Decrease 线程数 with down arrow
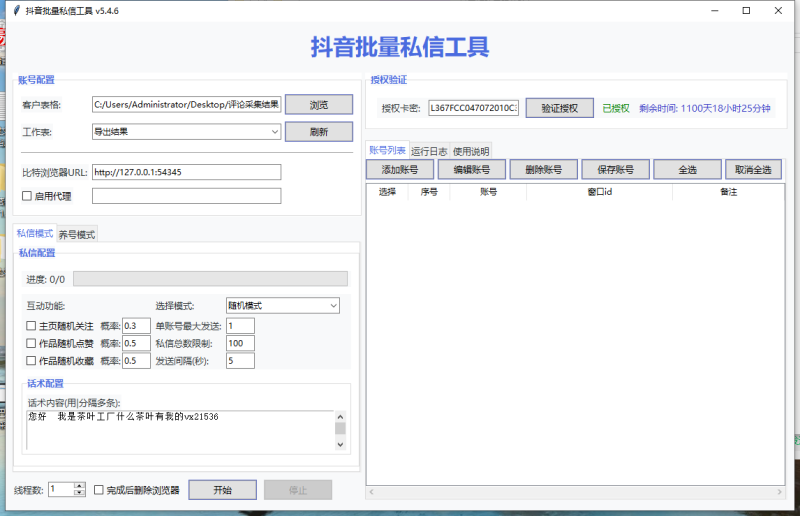 coord(80,493)
